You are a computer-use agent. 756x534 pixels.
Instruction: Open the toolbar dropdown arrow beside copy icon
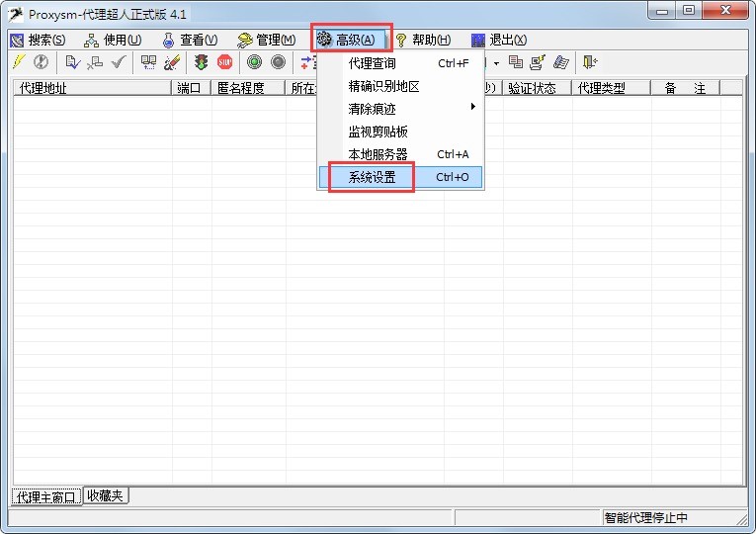click(x=496, y=63)
